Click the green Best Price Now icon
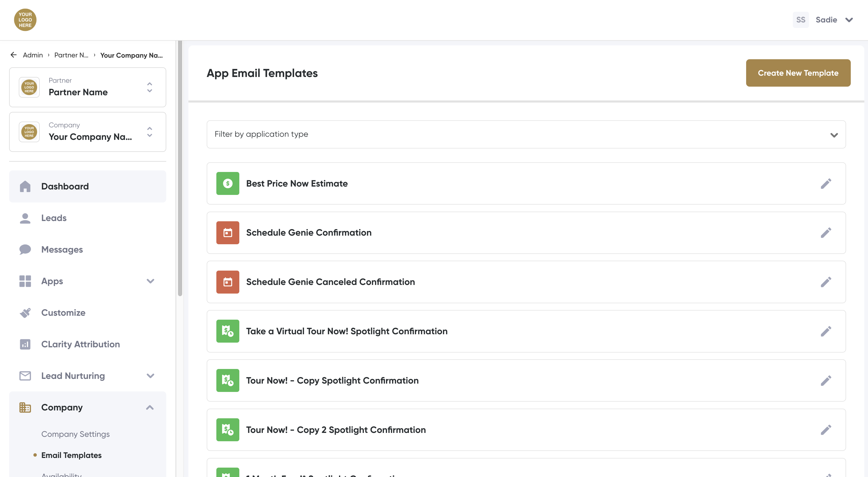 [228, 184]
